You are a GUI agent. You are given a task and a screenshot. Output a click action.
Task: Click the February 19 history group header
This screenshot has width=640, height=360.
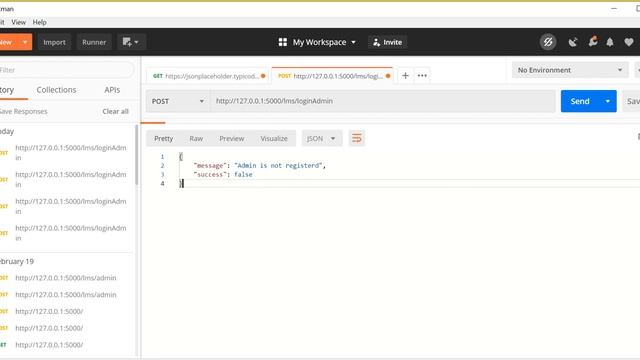[17, 262]
